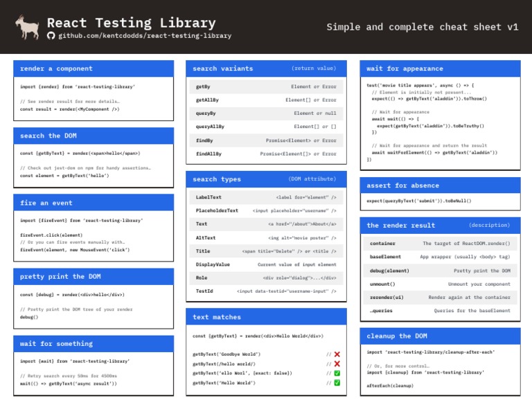This screenshot has height=411, width=532.
Task: Click the baseElement row
Action: (x=440, y=257)
